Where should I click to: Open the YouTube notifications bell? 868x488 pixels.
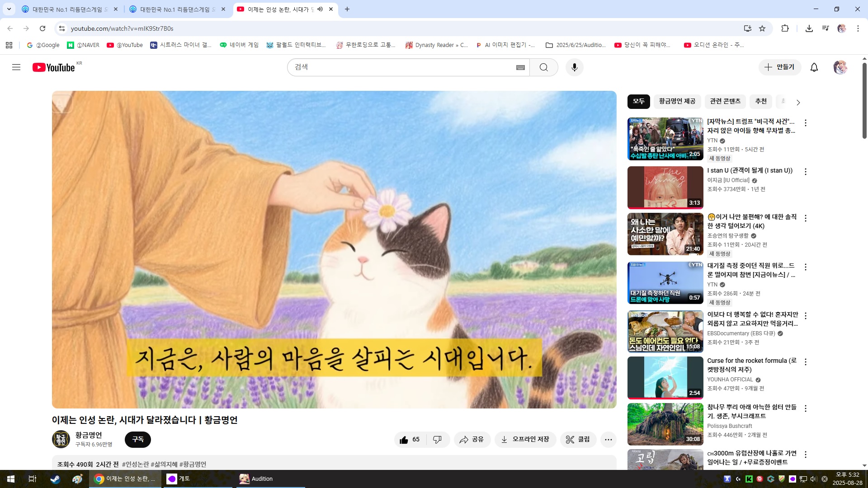pos(814,67)
